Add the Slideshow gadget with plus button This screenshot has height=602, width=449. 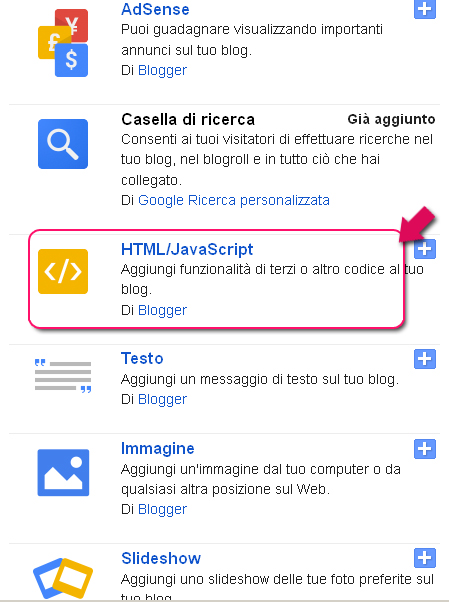point(425,558)
